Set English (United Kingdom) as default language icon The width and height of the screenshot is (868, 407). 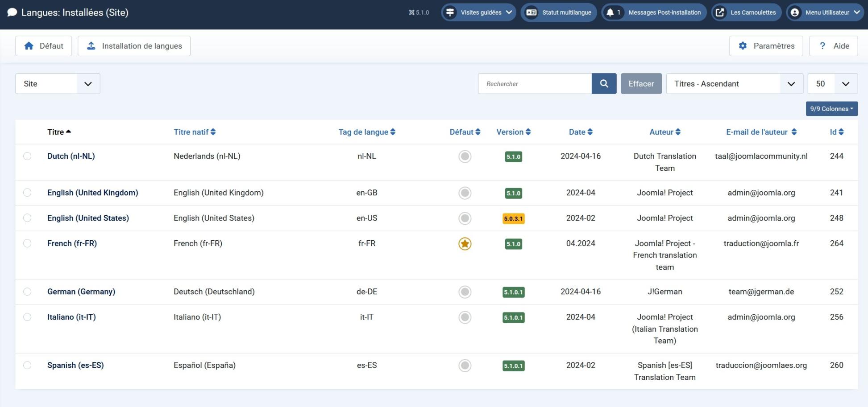click(x=465, y=193)
